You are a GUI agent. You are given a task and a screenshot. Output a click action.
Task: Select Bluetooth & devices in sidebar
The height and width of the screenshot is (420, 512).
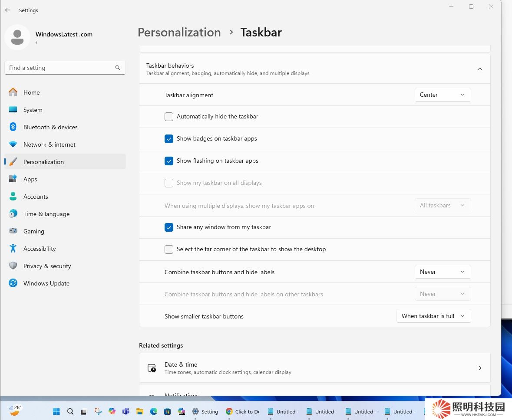pyautogui.click(x=50, y=127)
